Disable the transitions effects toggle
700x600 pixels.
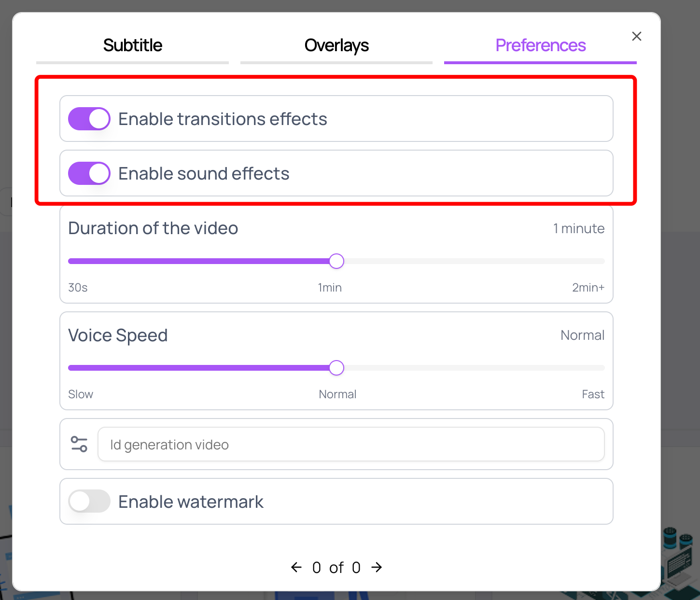[x=89, y=119]
